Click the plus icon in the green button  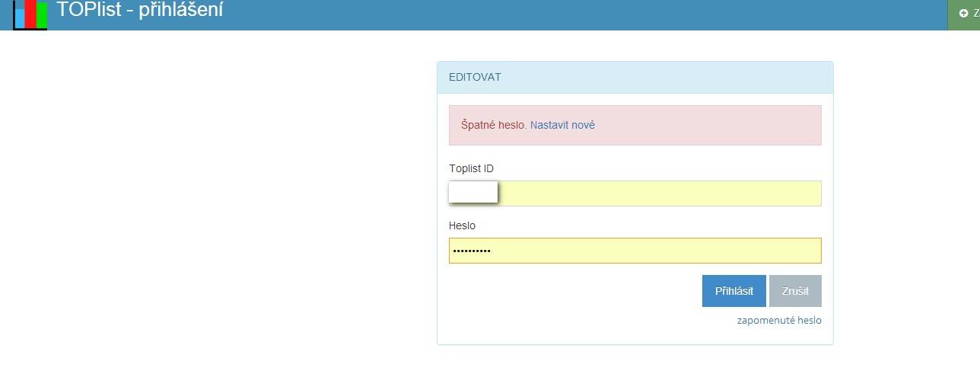pos(964,13)
